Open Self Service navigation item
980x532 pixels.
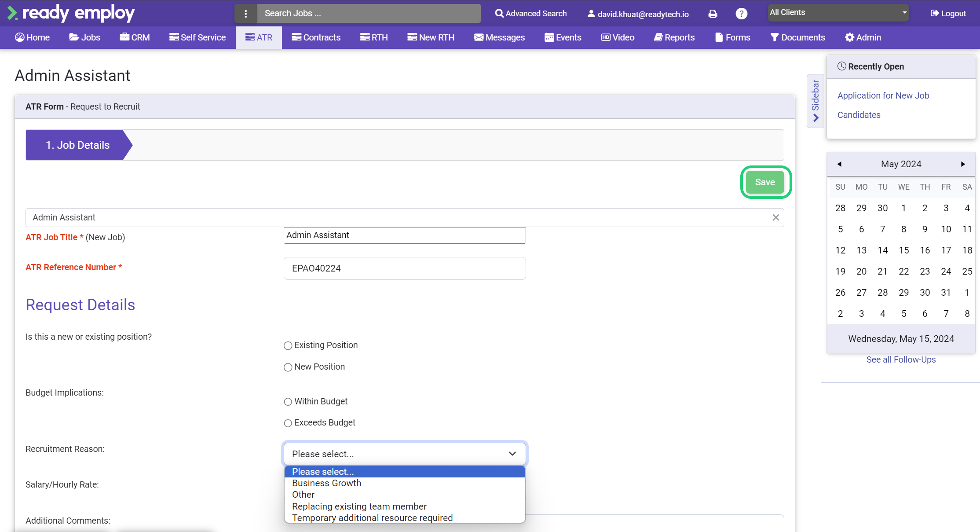(x=197, y=37)
